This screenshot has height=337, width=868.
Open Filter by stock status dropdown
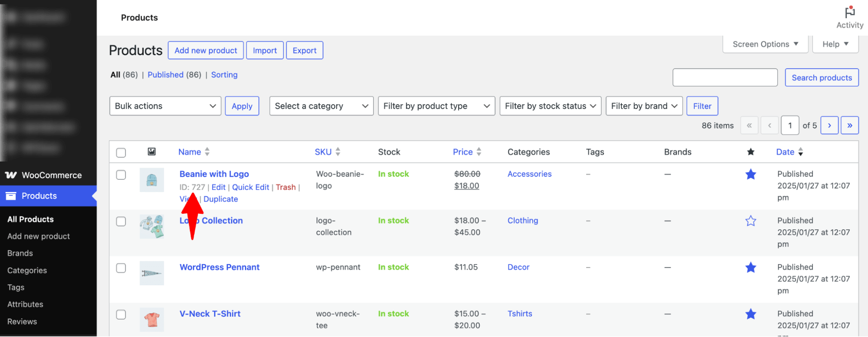(550, 106)
